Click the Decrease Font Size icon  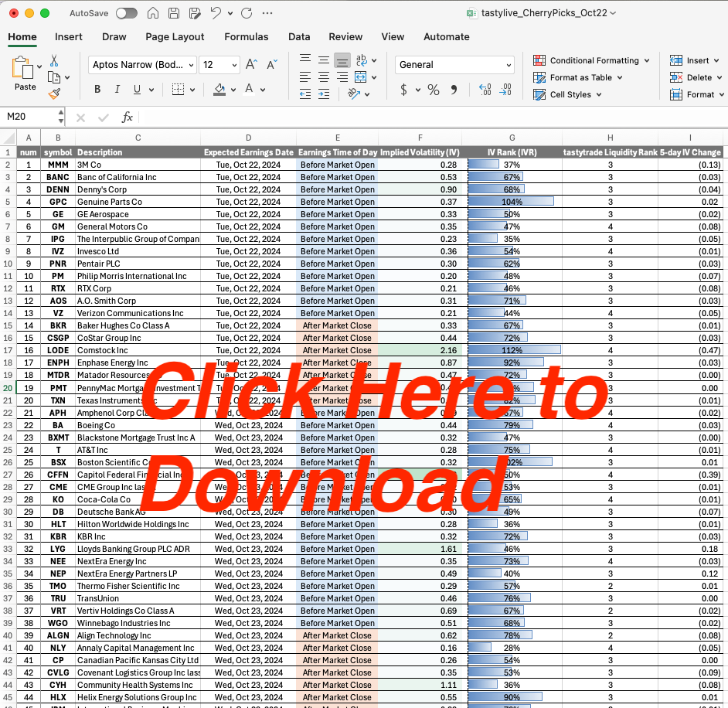click(272, 64)
